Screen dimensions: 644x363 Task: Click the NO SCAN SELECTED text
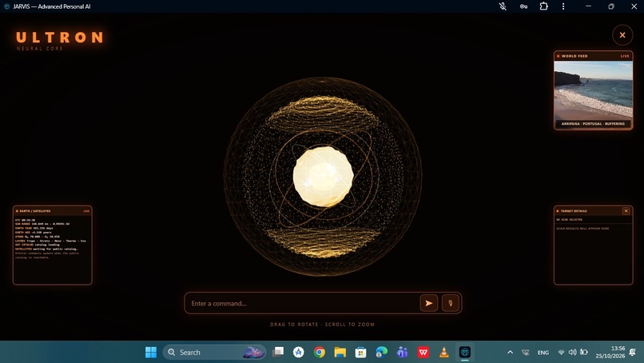point(569,220)
